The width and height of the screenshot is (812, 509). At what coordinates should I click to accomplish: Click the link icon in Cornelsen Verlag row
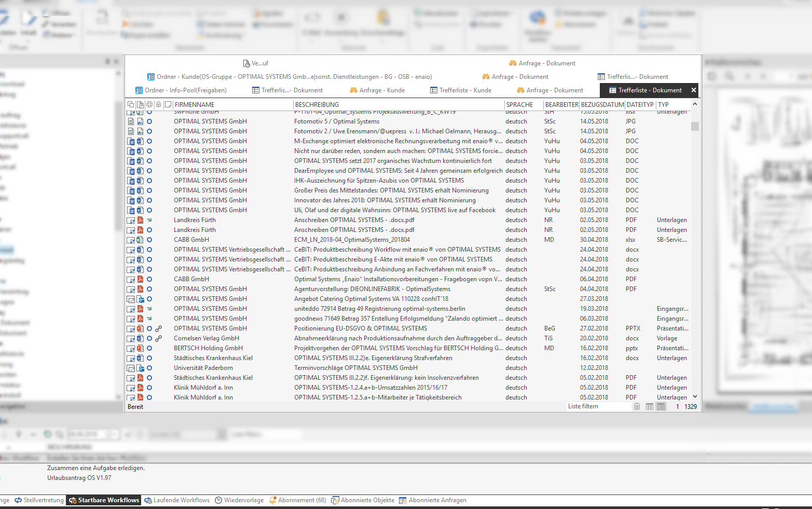(x=159, y=338)
